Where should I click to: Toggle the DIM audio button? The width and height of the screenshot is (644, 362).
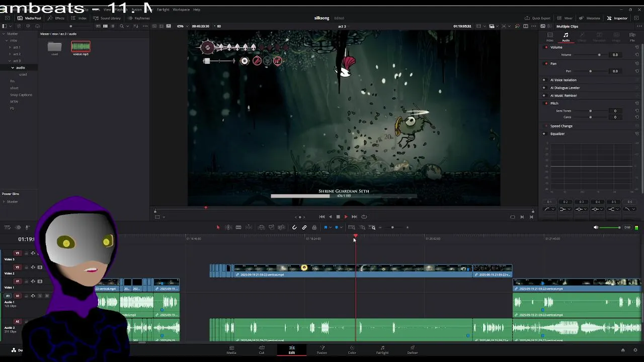coord(627,227)
